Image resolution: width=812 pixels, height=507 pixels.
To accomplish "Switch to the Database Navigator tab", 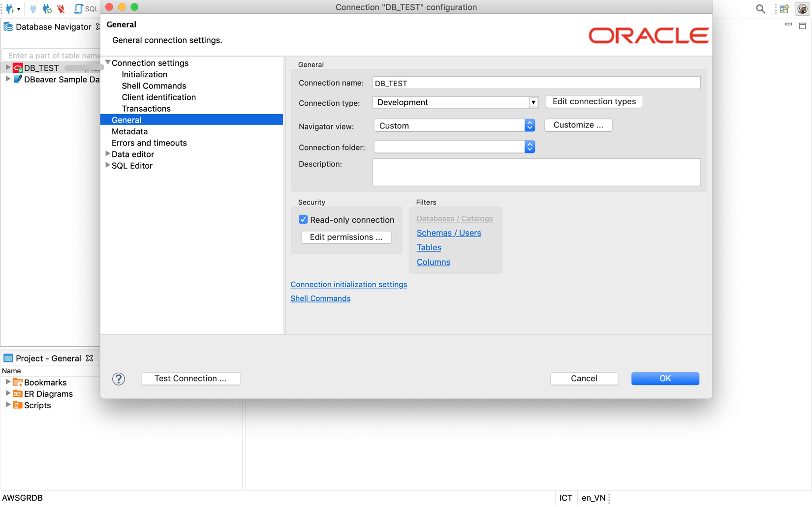I will tap(53, 27).
